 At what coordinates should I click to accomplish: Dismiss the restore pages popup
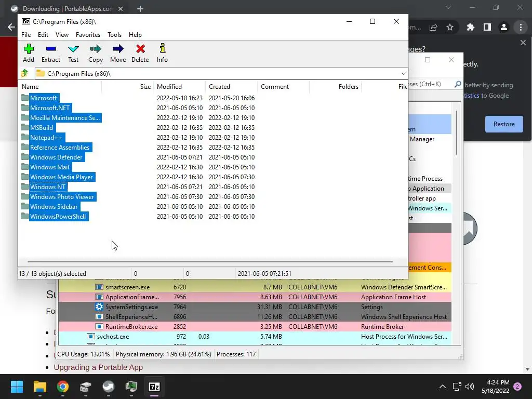[523, 43]
